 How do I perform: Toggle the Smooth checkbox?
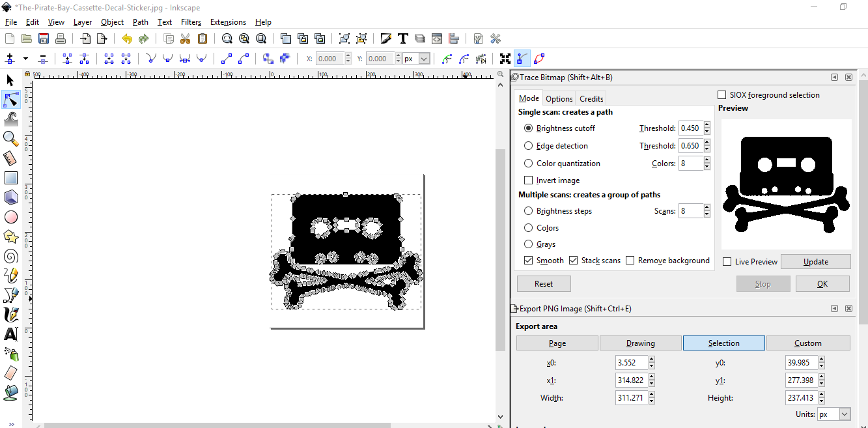click(528, 261)
